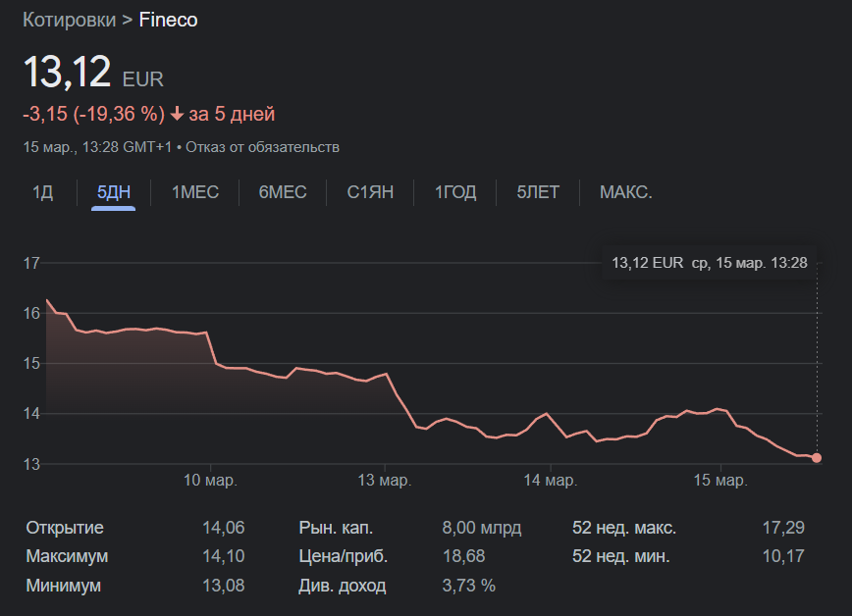The width and height of the screenshot is (852, 616).
Task: Click the Див. доход value 3,73 %
Action: (x=469, y=586)
